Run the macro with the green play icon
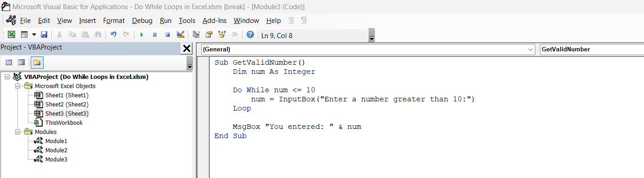Viewport: 644px width, 178px height. [142, 35]
